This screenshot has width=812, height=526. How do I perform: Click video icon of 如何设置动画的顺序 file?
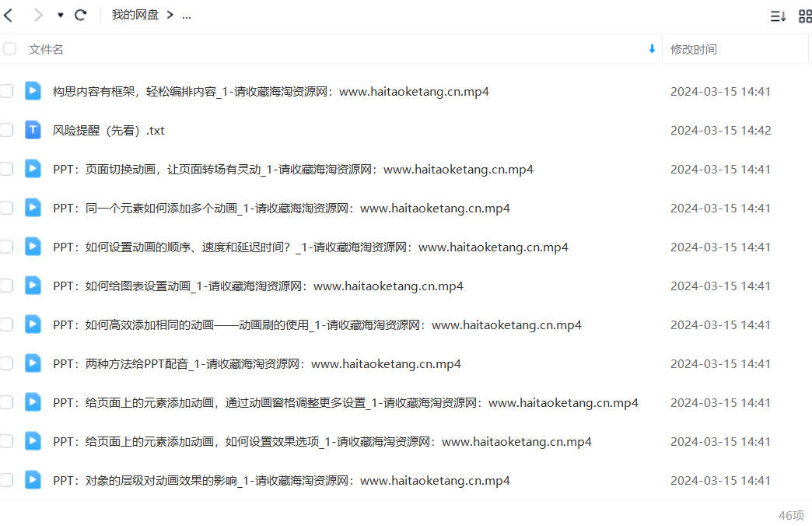click(x=33, y=246)
